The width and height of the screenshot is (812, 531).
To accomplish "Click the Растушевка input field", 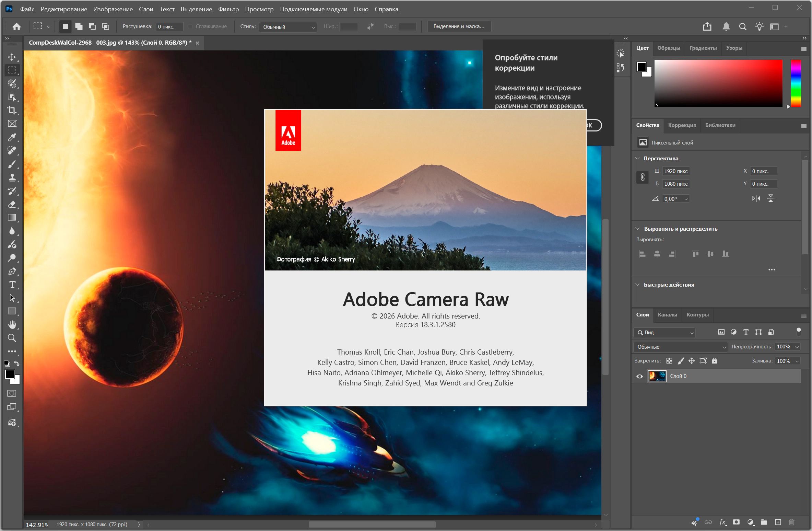I will coord(169,26).
